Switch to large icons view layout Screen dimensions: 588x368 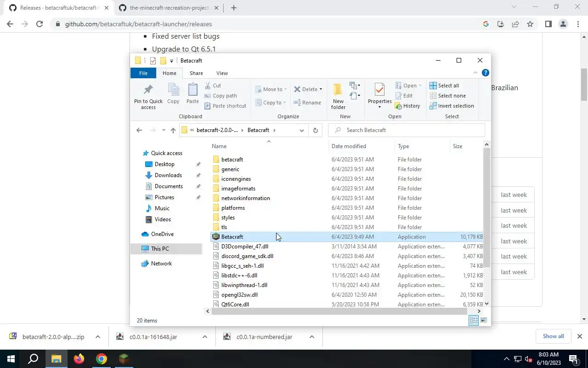pos(484,320)
